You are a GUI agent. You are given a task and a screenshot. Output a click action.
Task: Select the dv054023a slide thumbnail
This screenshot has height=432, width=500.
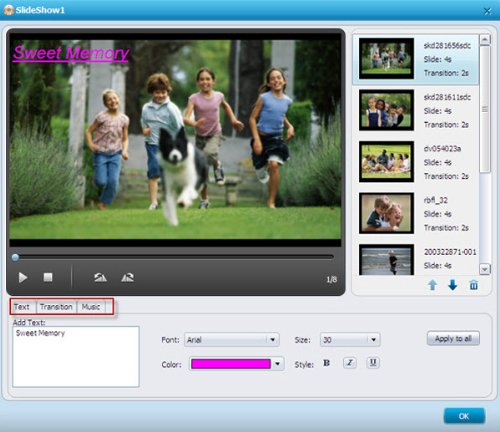(386, 162)
